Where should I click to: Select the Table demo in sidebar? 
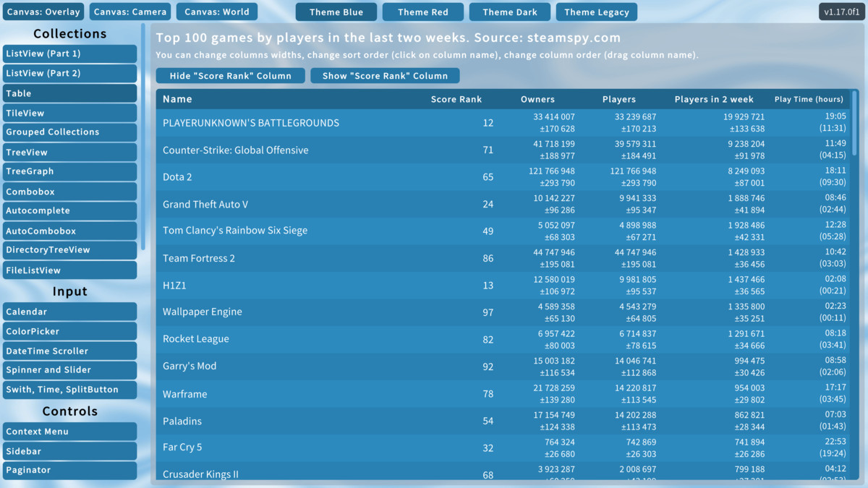[69, 93]
